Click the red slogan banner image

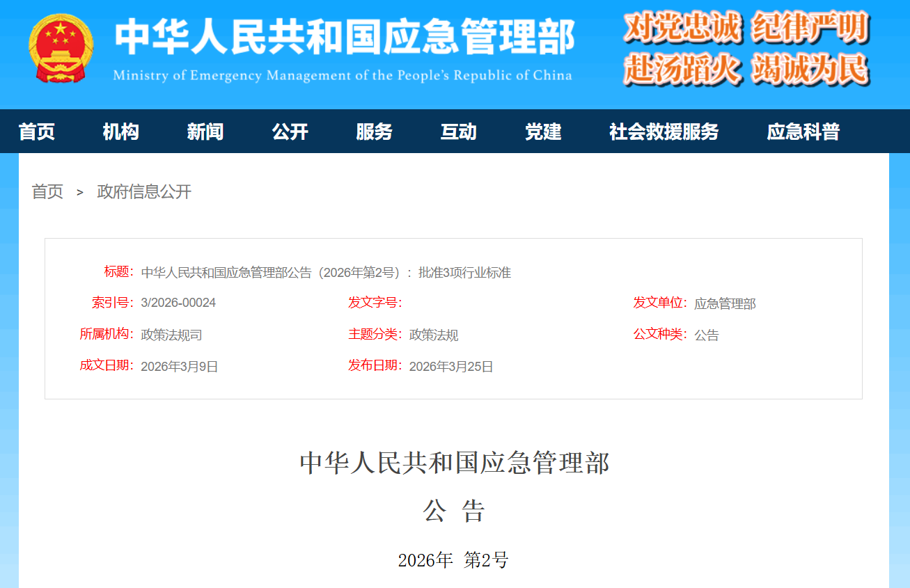[x=745, y=49]
